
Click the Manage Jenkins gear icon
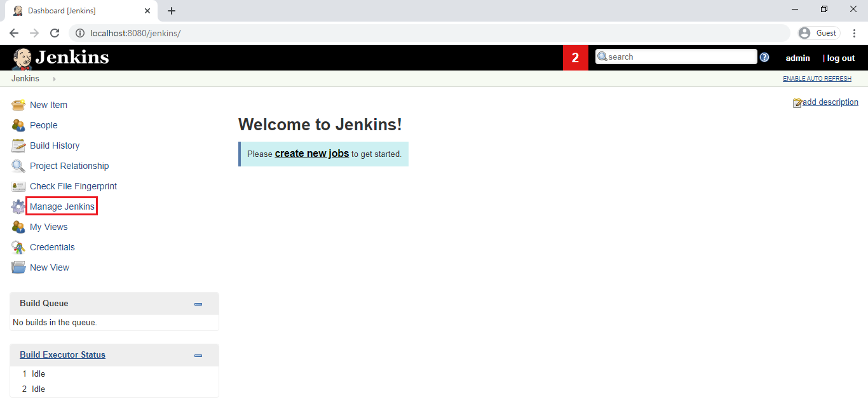18,206
